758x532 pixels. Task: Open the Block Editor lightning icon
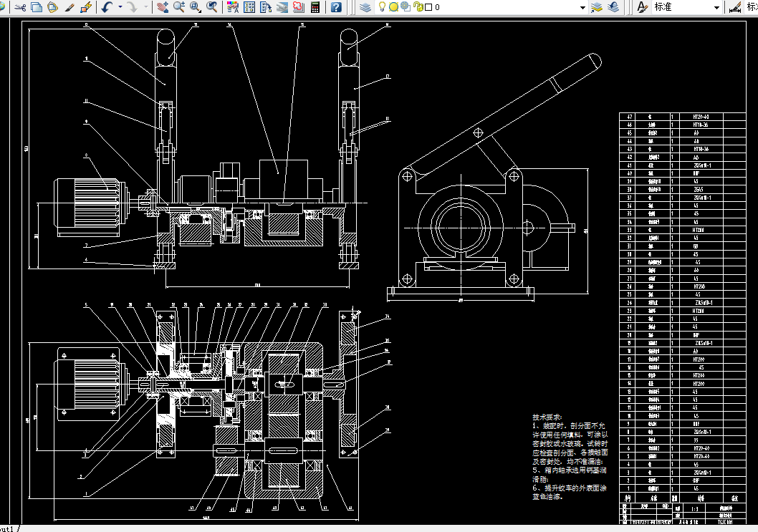[x=85, y=7]
